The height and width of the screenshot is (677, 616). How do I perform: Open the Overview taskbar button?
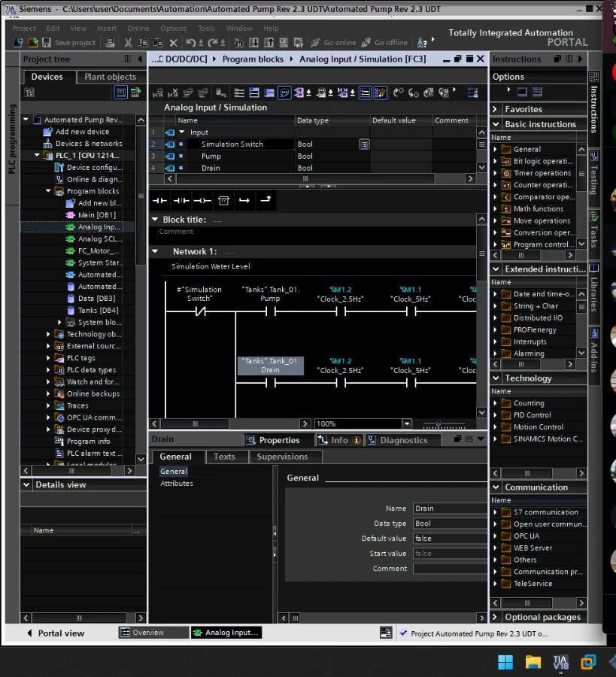tap(153, 633)
